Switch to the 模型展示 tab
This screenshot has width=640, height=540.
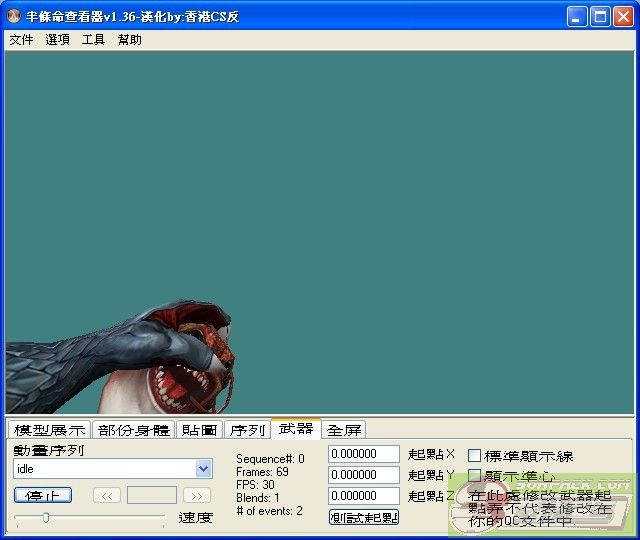[49, 430]
